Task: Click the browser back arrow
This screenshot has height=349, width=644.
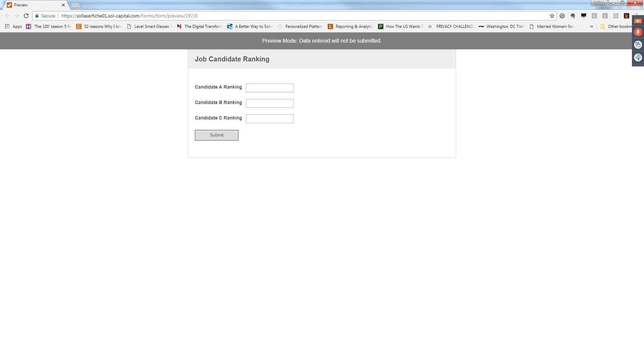Action: (x=7, y=16)
